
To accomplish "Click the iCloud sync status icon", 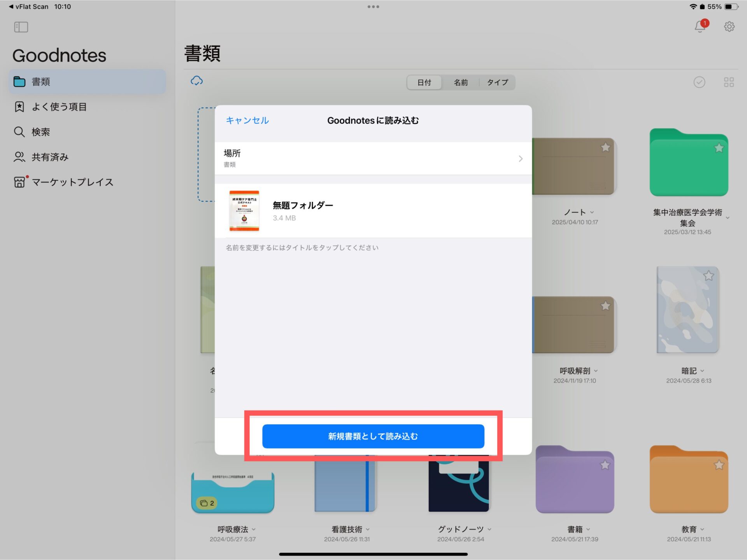I will click(x=196, y=81).
